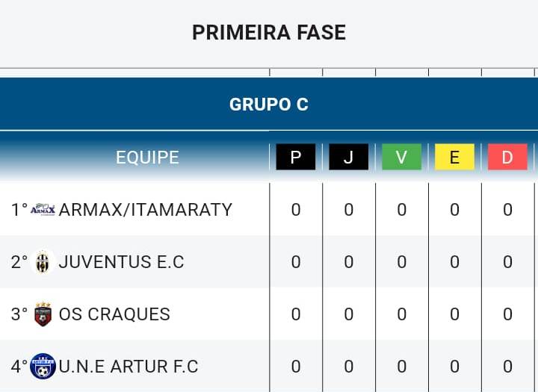Click the GRUPO C header bar
Viewport: 538px width, 392px height.
pos(269,105)
